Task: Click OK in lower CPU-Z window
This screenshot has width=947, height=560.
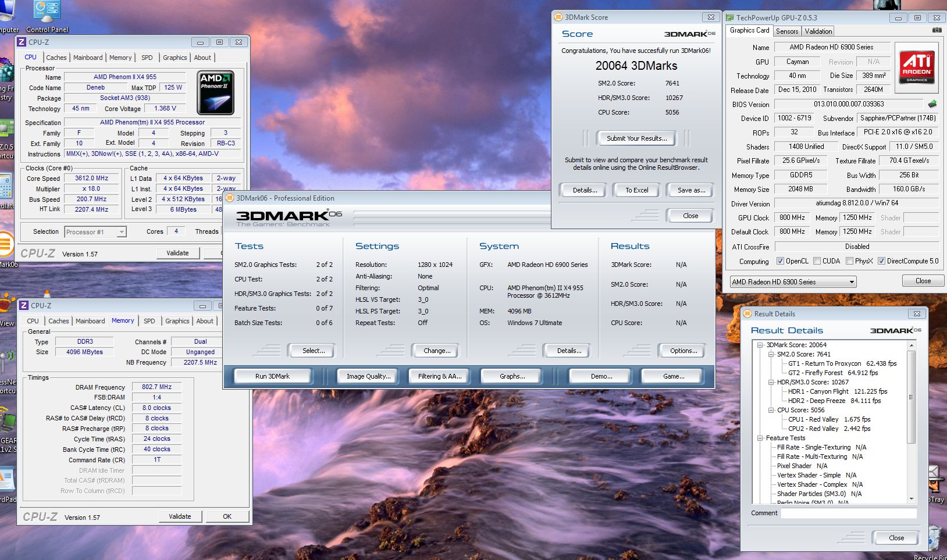Action: click(227, 516)
